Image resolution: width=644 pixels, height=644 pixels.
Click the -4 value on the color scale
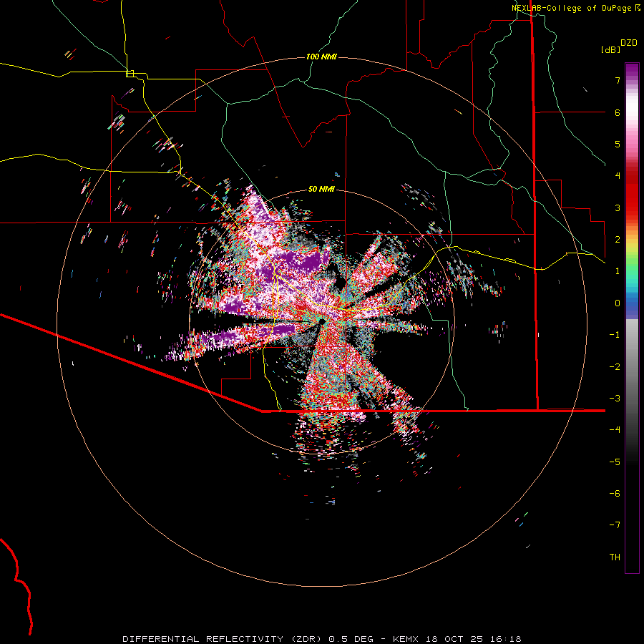(615, 430)
